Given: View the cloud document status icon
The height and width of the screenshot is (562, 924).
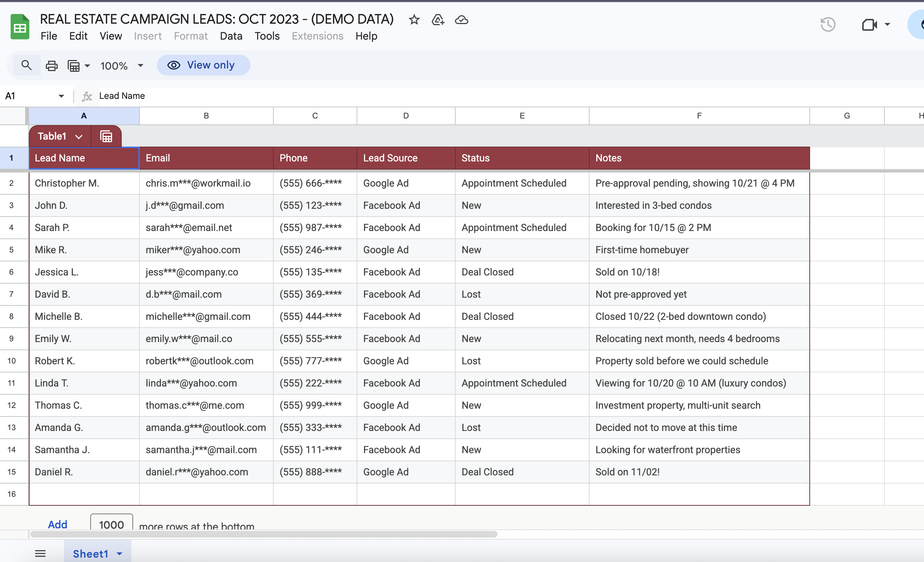Looking at the screenshot, I should point(462,20).
